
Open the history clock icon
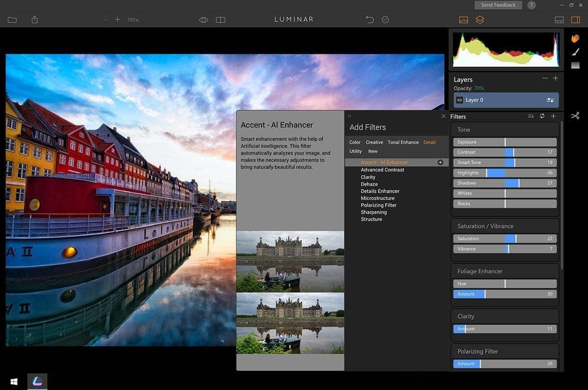(385, 20)
